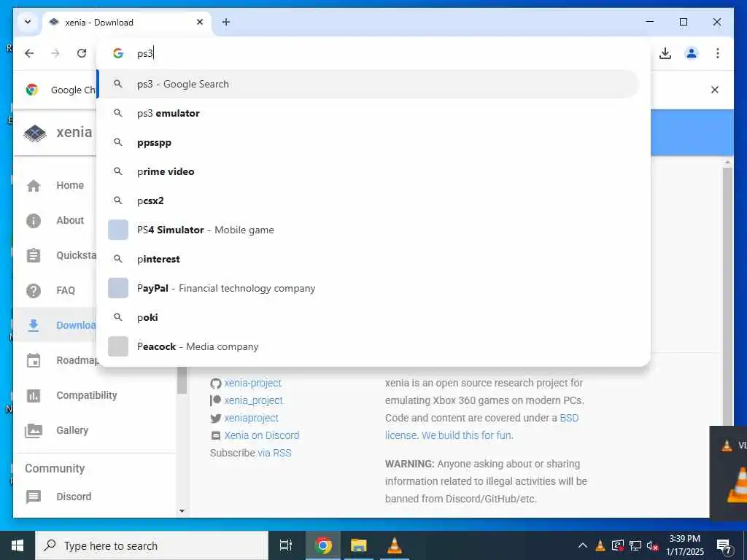This screenshot has height=560, width=747.
Task: Choose the 'PayPal' suggestion
Action: 368,288
